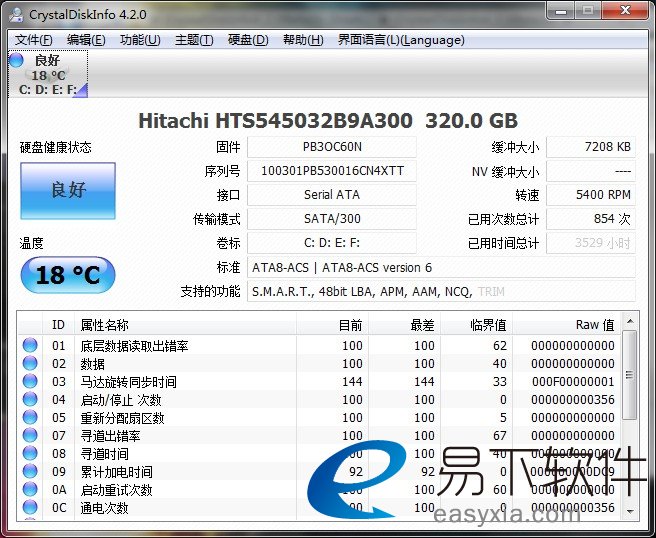Open the 文件(F) menu
This screenshot has height=538, width=656.
point(34,40)
